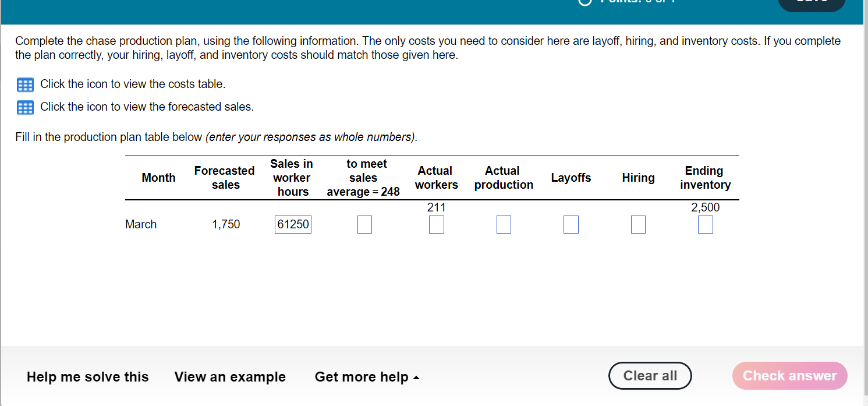The width and height of the screenshot is (868, 406).
Task: Click the Actual workers column header
Action: (436, 178)
